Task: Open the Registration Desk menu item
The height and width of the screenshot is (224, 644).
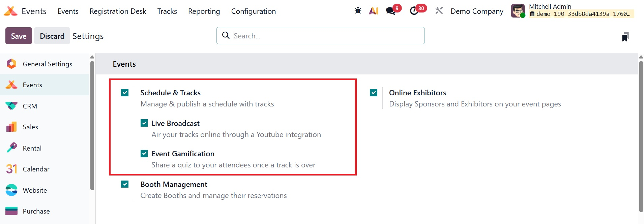Action: [x=118, y=11]
